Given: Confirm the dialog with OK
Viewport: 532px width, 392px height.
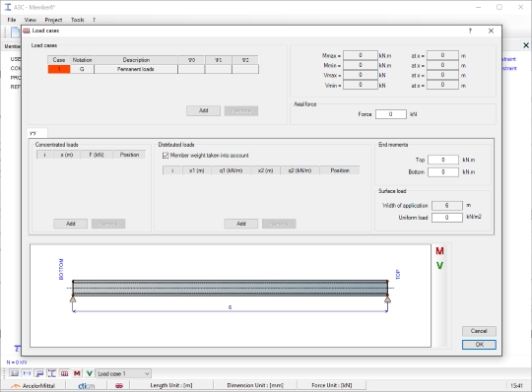Looking at the screenshot, I should click(x=479, y=345).
